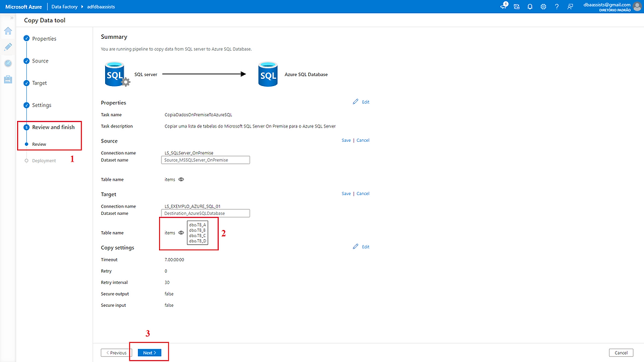644x362 pixels.
Task: Go to the Source step
Action: (40, 60)
